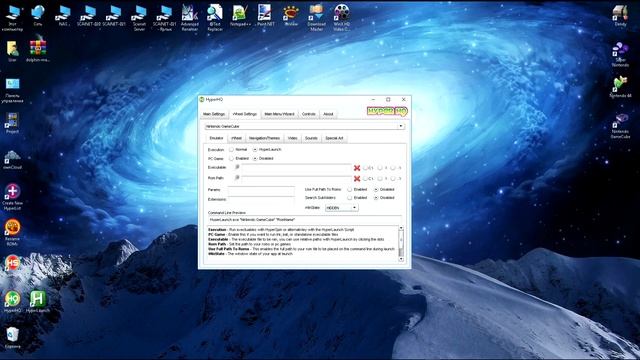
Task: Click the Rom Path browse magnifier icon
Action: pyautogui.click(x=237, y=178)
